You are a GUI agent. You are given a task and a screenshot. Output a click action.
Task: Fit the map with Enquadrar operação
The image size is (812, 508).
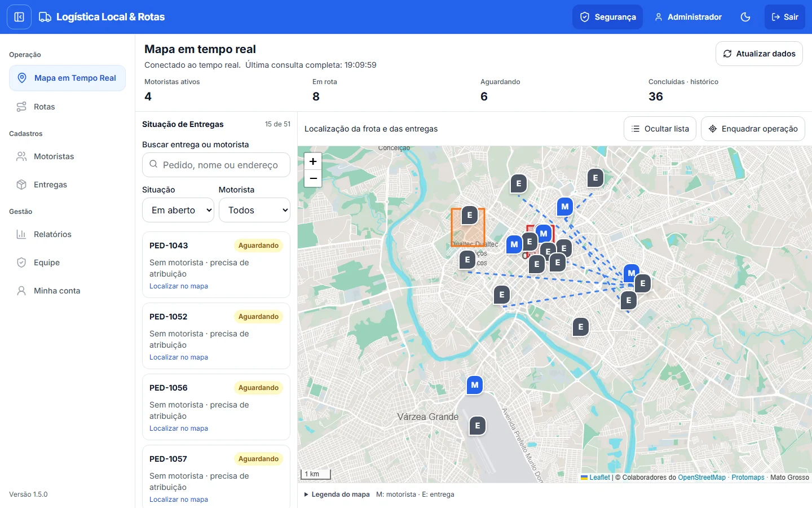click(x=753, y=129)
